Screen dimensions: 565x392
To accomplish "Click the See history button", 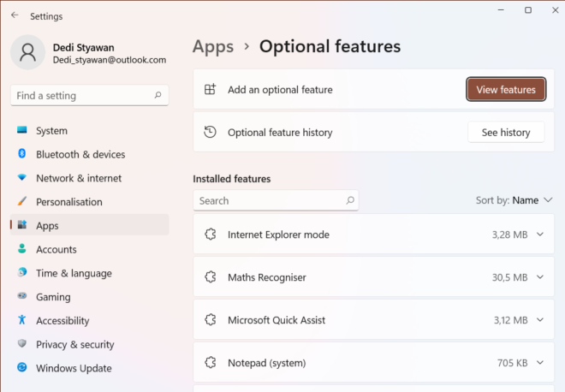I will [x=506, y=132].
